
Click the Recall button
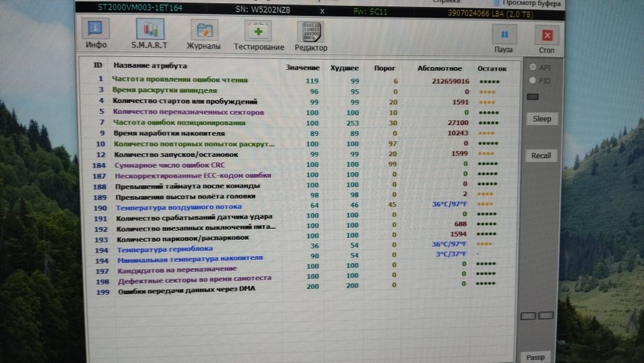click(541, 155)
